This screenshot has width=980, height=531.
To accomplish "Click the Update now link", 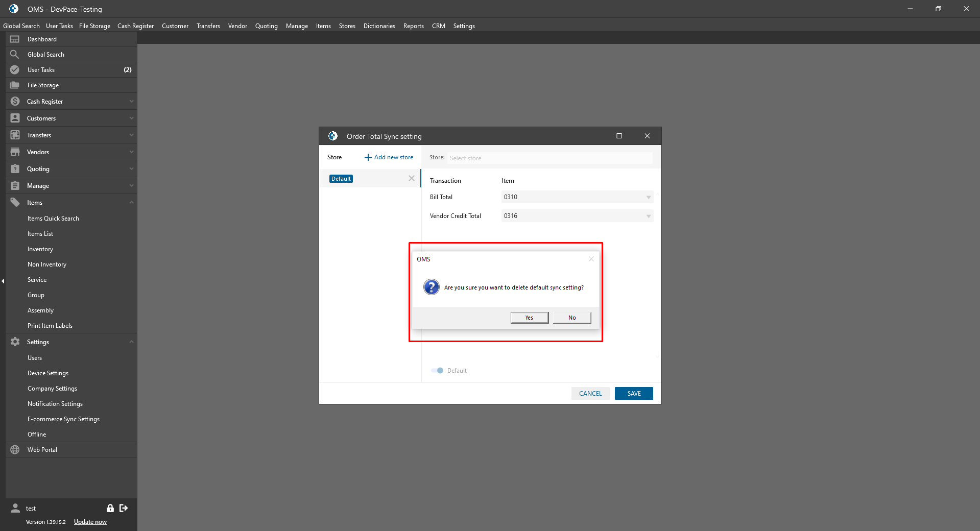I will coord(90,522).
